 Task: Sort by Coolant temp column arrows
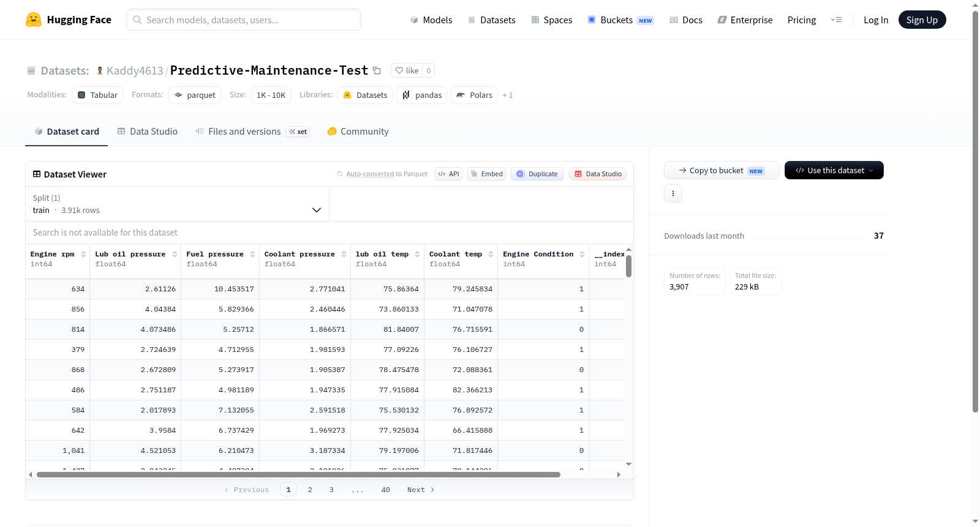point(491,254)
